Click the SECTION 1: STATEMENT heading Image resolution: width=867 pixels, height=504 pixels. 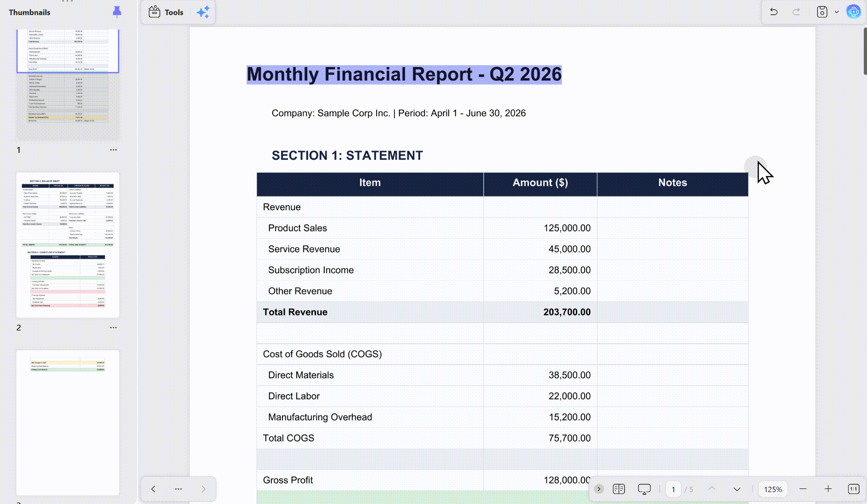tap(347, 156)
